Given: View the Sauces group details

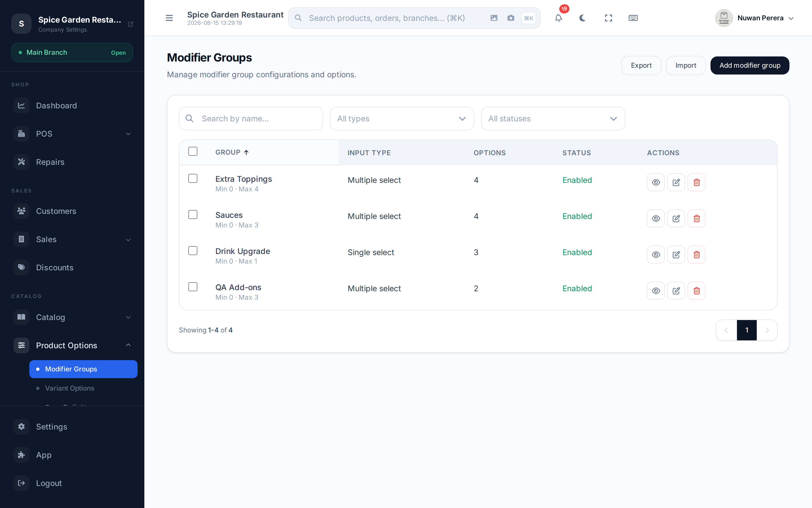Looking at the screenshot, I should pyautogui.click(x=656, y=219).
